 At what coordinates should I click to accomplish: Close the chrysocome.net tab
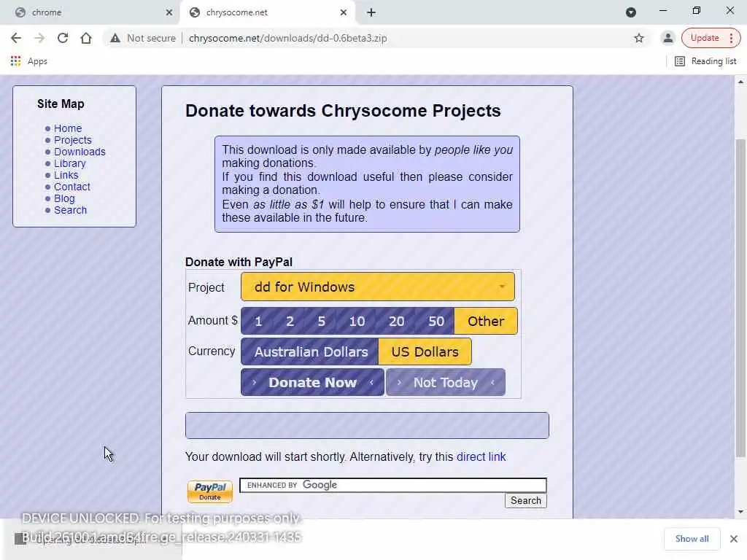(x=343, y=12)
